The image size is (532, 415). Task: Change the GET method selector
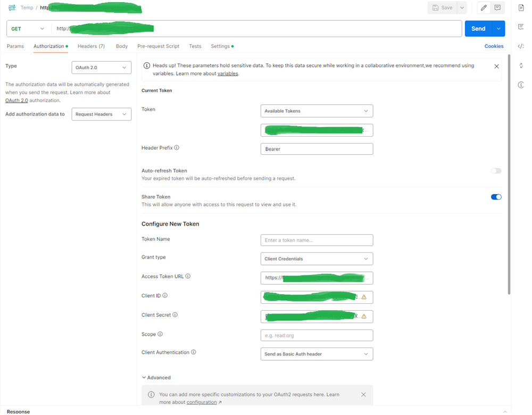27,28
